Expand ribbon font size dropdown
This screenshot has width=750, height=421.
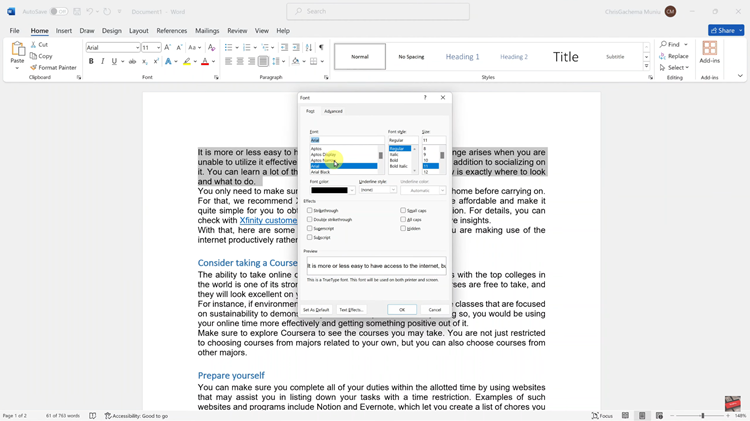[x=158, y=48]
